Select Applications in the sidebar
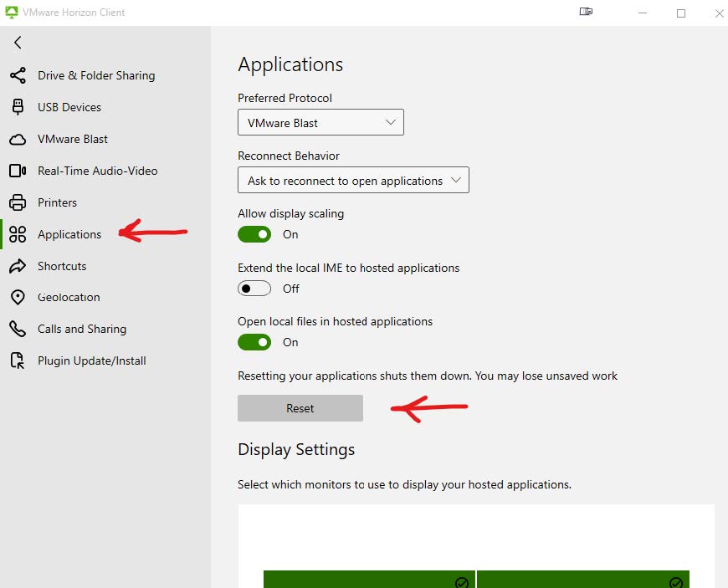Viewport: 728px width, 588px height. (x=105, y=234)
